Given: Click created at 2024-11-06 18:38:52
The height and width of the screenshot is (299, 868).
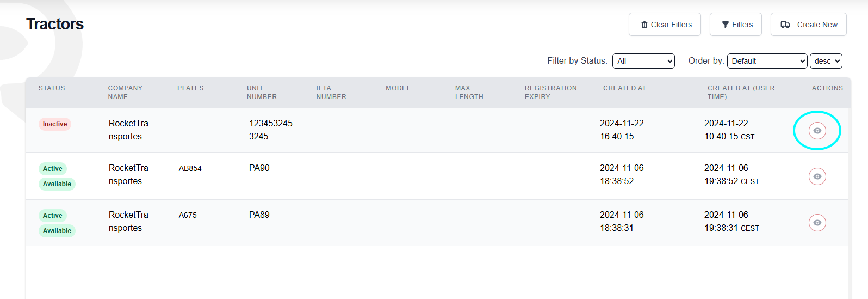Looking at the screenshot, I should (x=622, y=175).
